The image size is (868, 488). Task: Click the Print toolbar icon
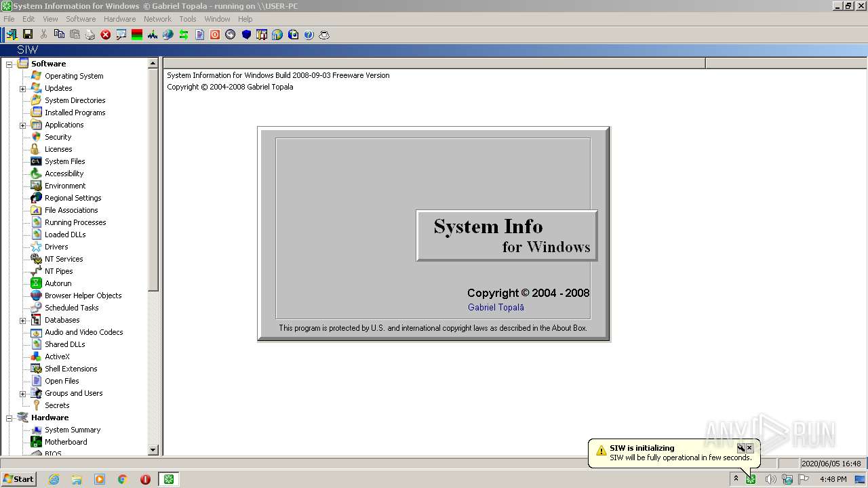[90, 34]
